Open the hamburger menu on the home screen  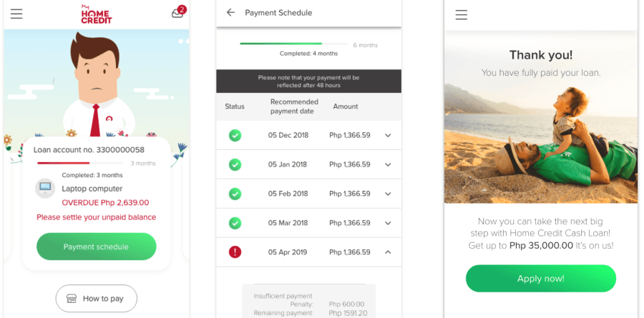point(16,14)
